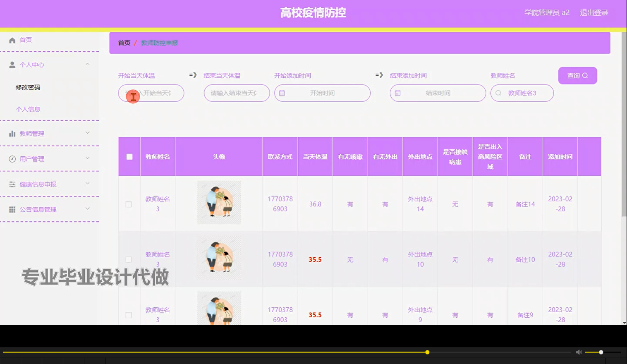Click the 36.8 temperature cell
Image resolution: width=627 pixels, height=364 pixels.
coord(315,204)
